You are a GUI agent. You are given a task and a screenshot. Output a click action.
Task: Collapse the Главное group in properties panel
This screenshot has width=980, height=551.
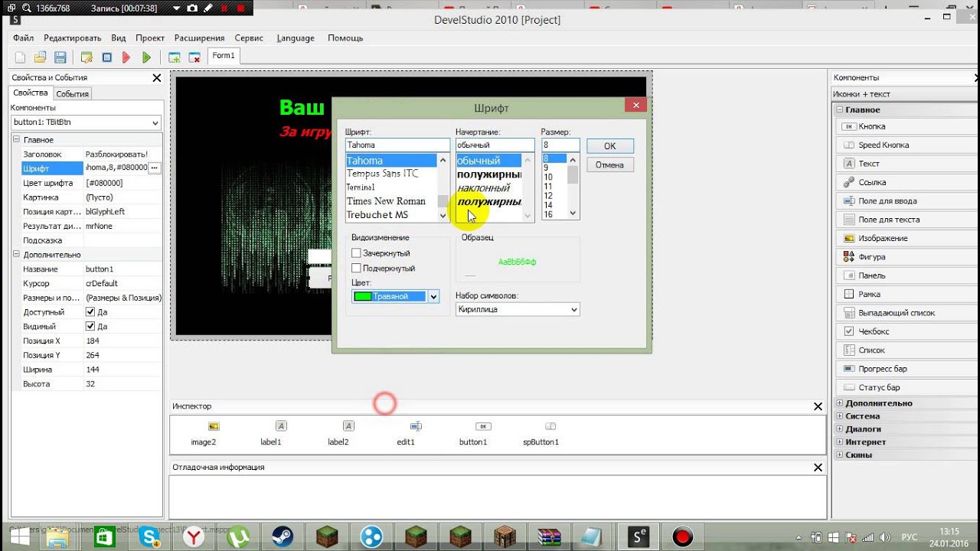pyautogui.click(x=16, y=140)
